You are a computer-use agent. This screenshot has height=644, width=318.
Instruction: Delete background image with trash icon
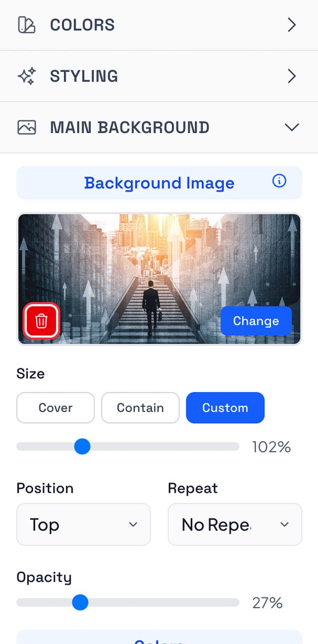pos(42,322)
